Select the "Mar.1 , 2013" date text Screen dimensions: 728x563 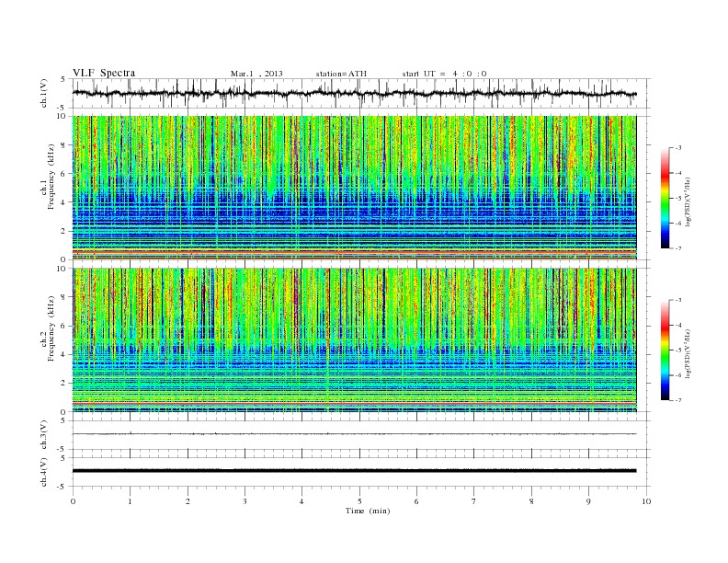coord(256,74)
